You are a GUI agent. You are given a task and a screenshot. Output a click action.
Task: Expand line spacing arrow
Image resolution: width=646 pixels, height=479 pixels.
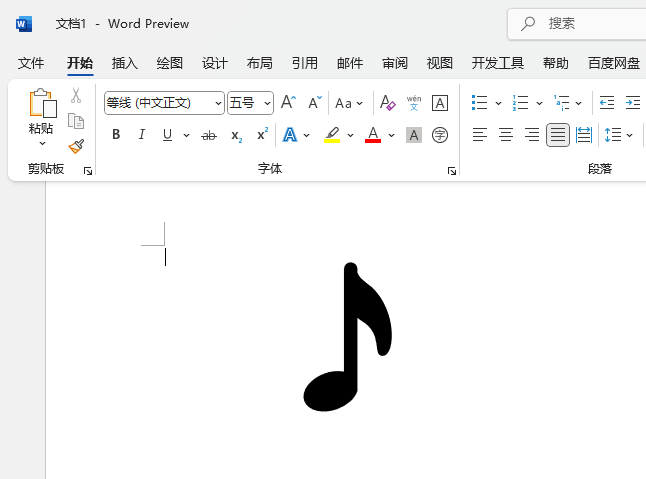coord(630,135)
